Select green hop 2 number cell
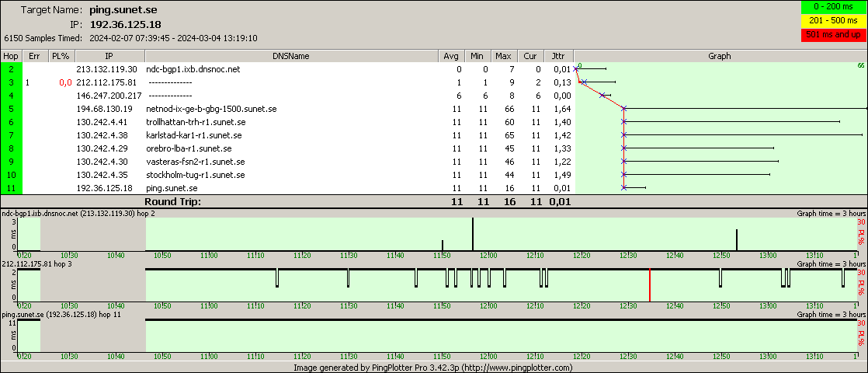The height and width of the screenshot is (373, 868). click(x=12, y=69)
